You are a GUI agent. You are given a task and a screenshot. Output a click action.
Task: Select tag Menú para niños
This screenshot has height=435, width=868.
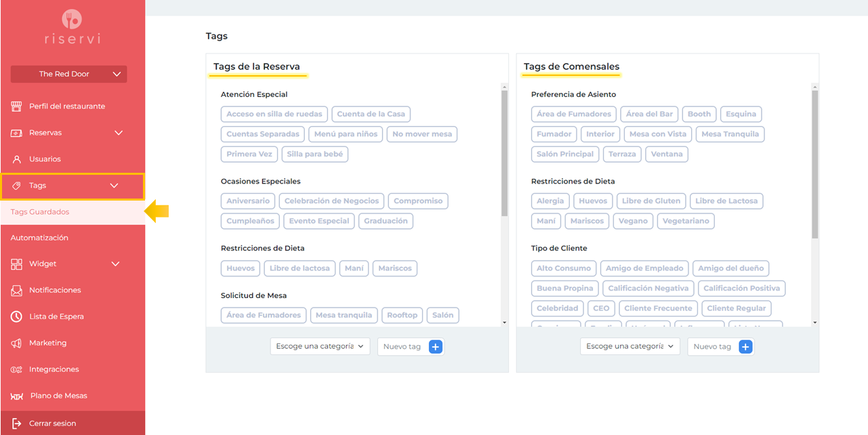(x=346, y=134)
